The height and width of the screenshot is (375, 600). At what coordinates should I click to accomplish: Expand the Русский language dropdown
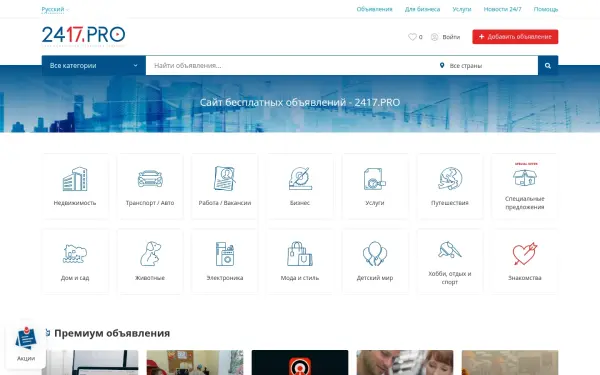click(x=55, y=9)
